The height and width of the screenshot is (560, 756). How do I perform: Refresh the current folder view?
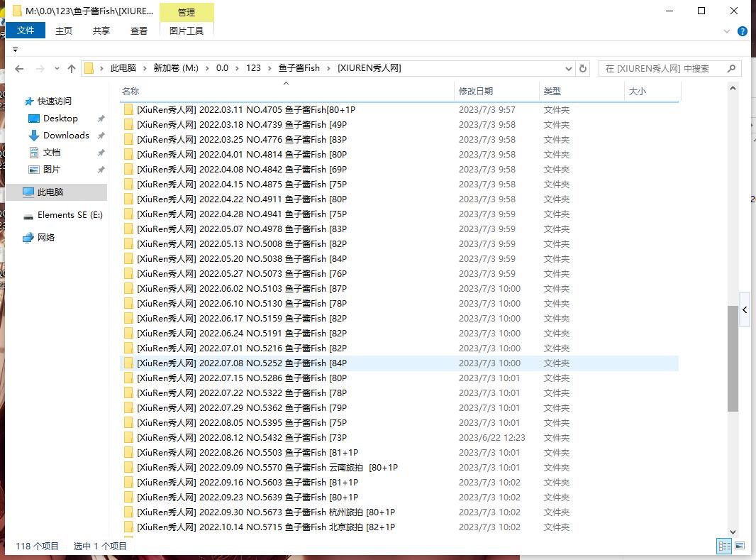point(583,69)
